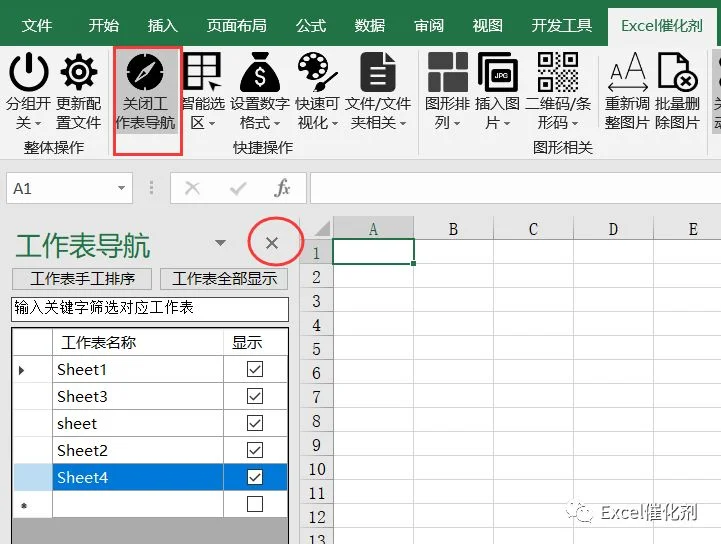Switch to the 审阅 tab
Viewport: 721px width, 544px height.
[429, 26]
